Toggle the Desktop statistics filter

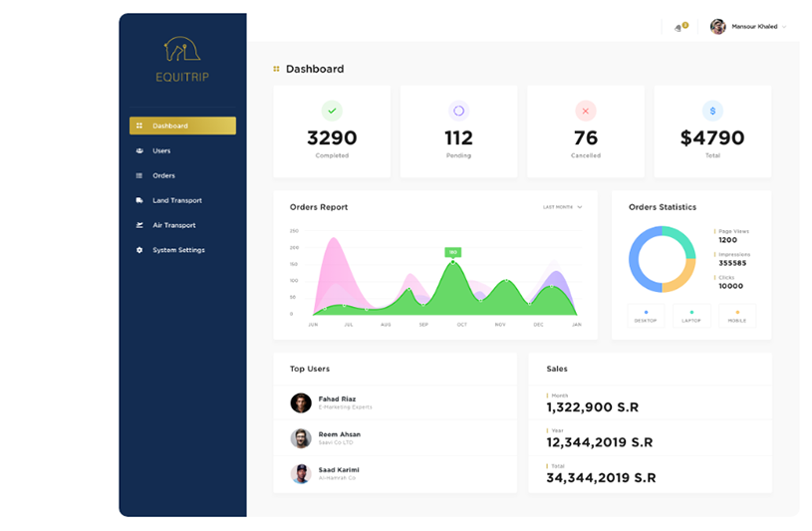pyautogui.click(x=646, y=316)
